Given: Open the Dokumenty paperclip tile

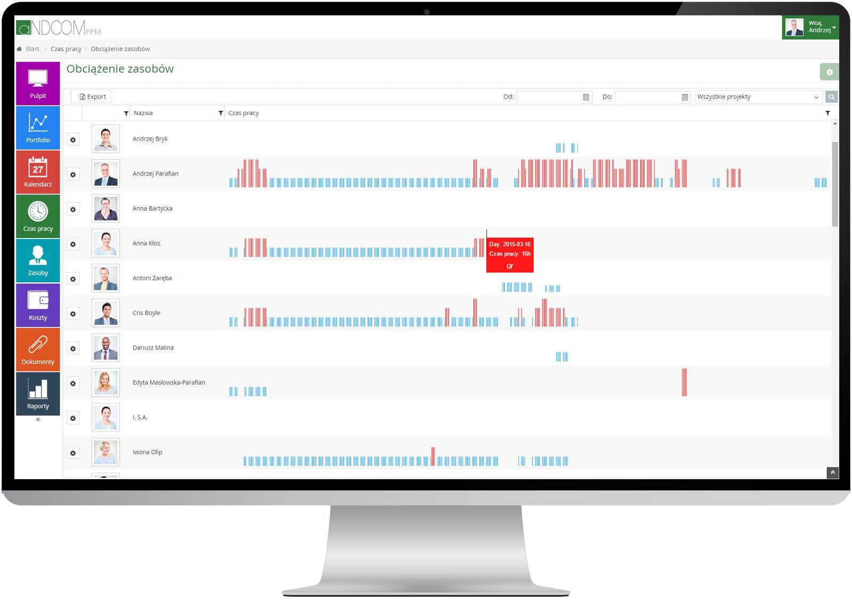Looking at the screenshot, I should (38, 349).
